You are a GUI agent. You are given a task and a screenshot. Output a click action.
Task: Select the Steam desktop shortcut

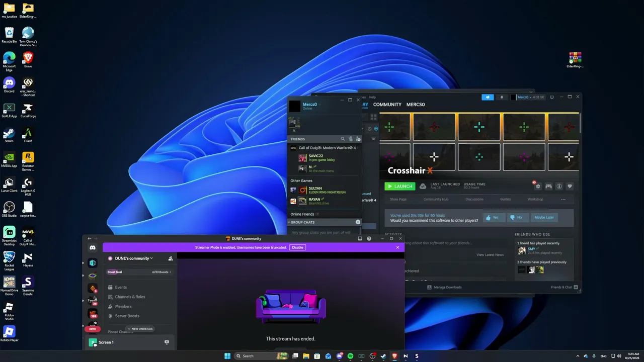(9, 135)
